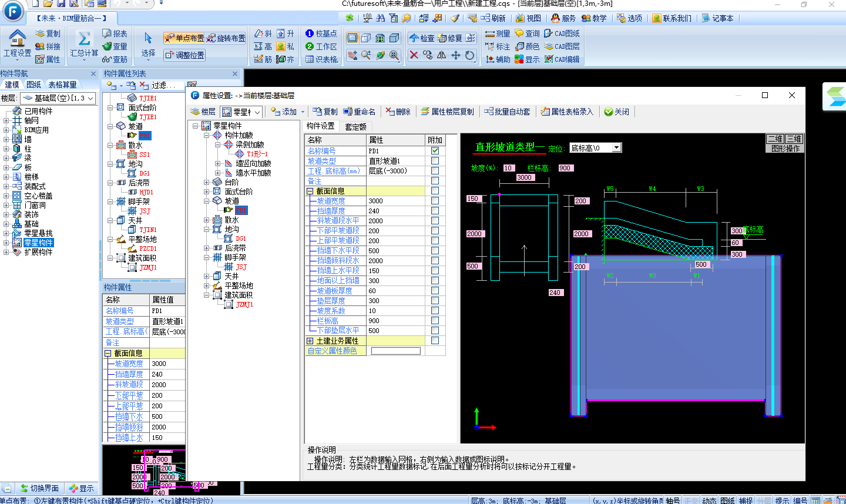
Task: Switch to the 图纸 tab in navigation panel
Action: pos(34,85)
